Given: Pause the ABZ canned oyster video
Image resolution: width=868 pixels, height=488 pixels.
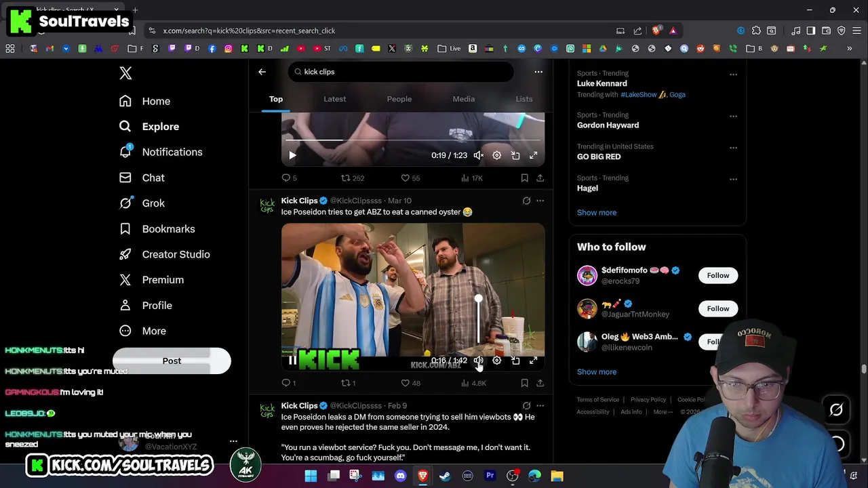Looking at the screenshot, I should coord(292,361).
